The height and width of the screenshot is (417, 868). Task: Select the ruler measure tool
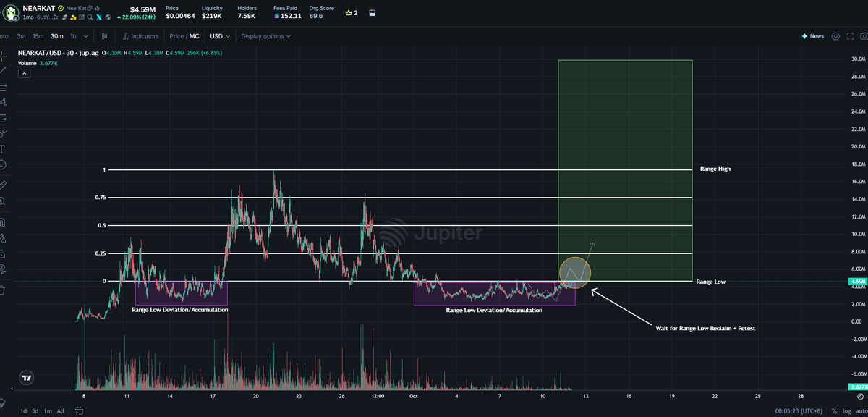3,185
